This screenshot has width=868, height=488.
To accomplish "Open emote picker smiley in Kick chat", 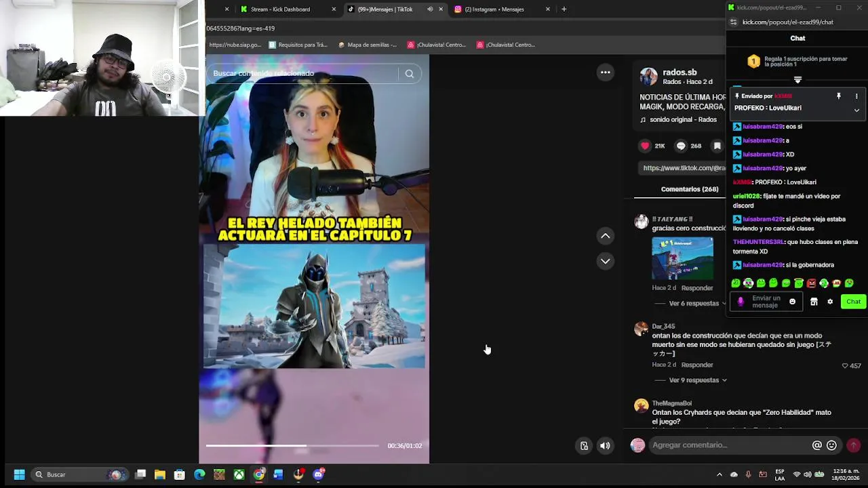I will (x=792, y=302).
